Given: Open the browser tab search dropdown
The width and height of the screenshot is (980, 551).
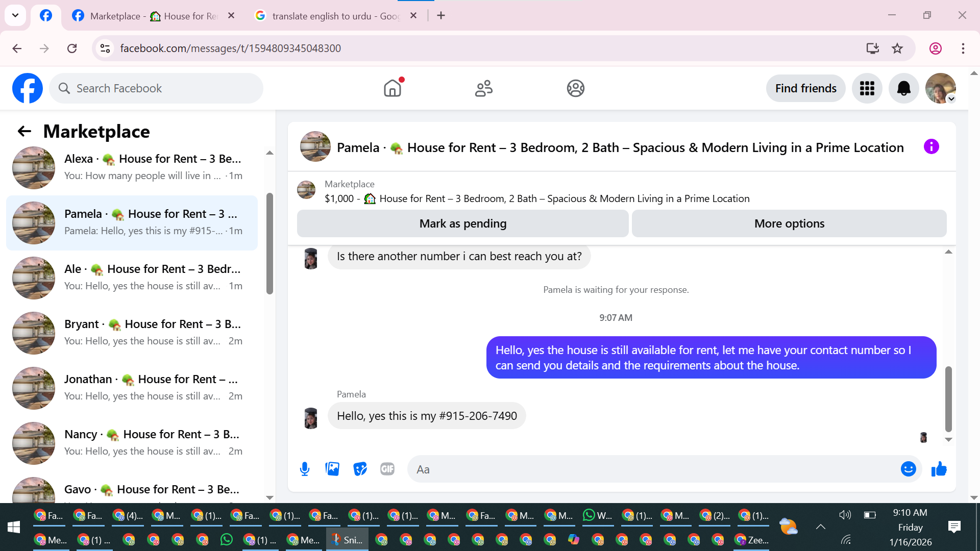Looking at the screenshot, I should pos(15,15).
